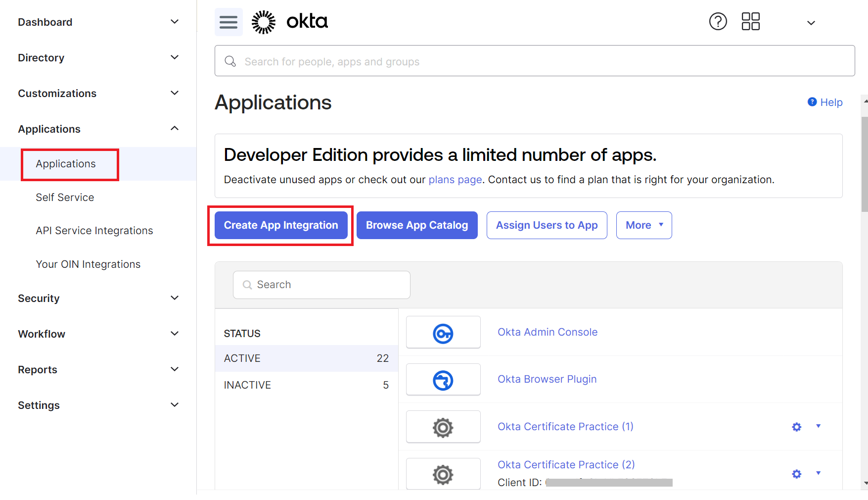Click Browse App Catalog button
Screen dimensions: 868x500
point(416,225)
